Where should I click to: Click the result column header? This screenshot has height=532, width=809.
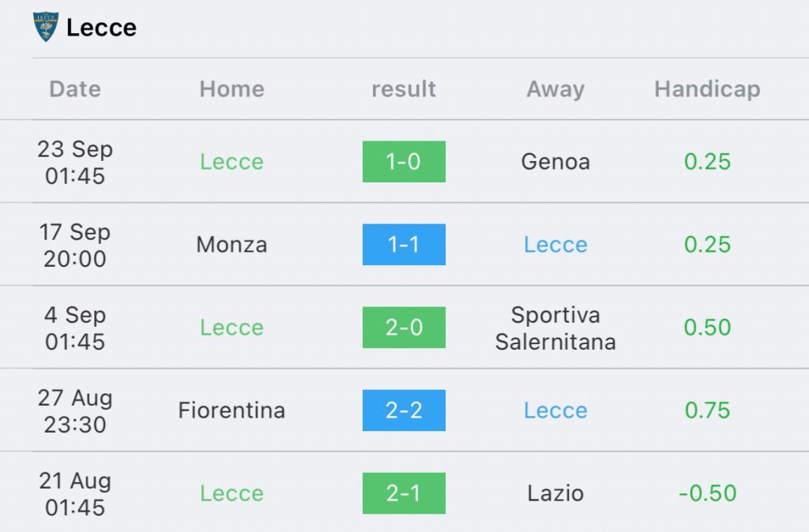(x=404, y=88)
